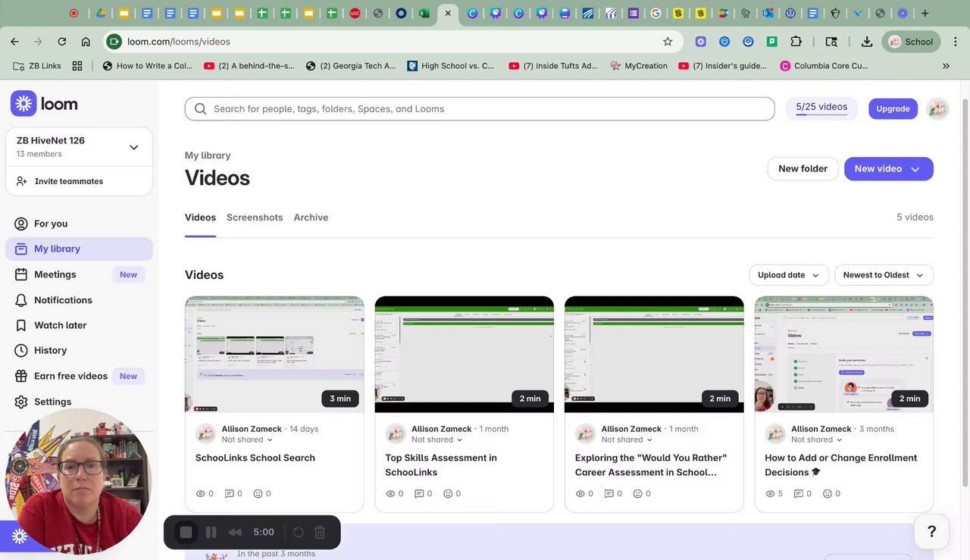The height and width of the screenshot is (560, 970).
Task: Stop the Loom recording
Action: point(186,532)
